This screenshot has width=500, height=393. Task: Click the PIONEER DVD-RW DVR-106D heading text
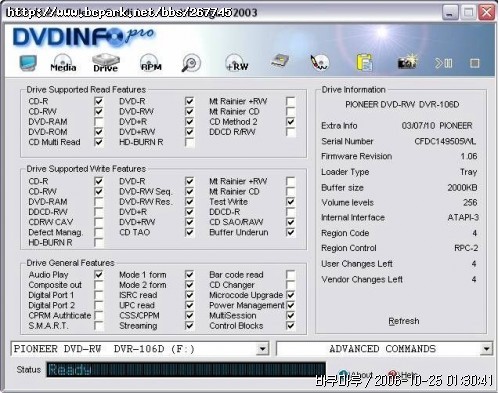pyautogui.click(x=402, y=105)
